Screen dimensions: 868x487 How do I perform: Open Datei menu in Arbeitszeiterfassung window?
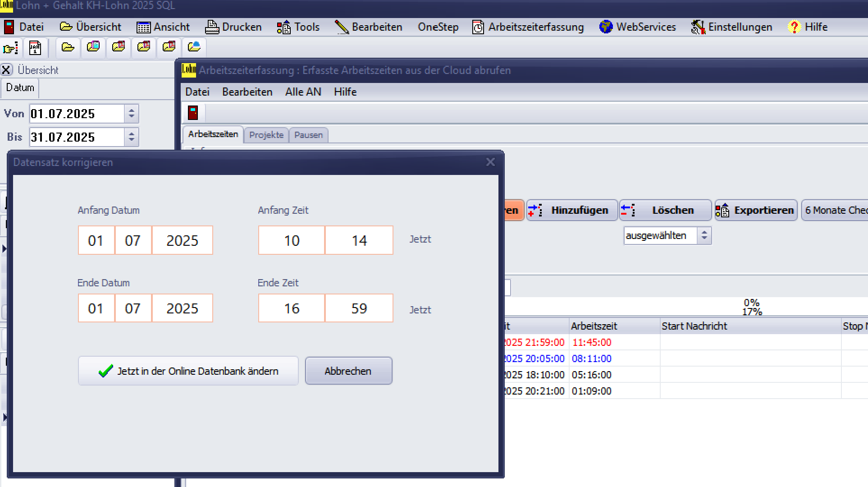point(197,92)
